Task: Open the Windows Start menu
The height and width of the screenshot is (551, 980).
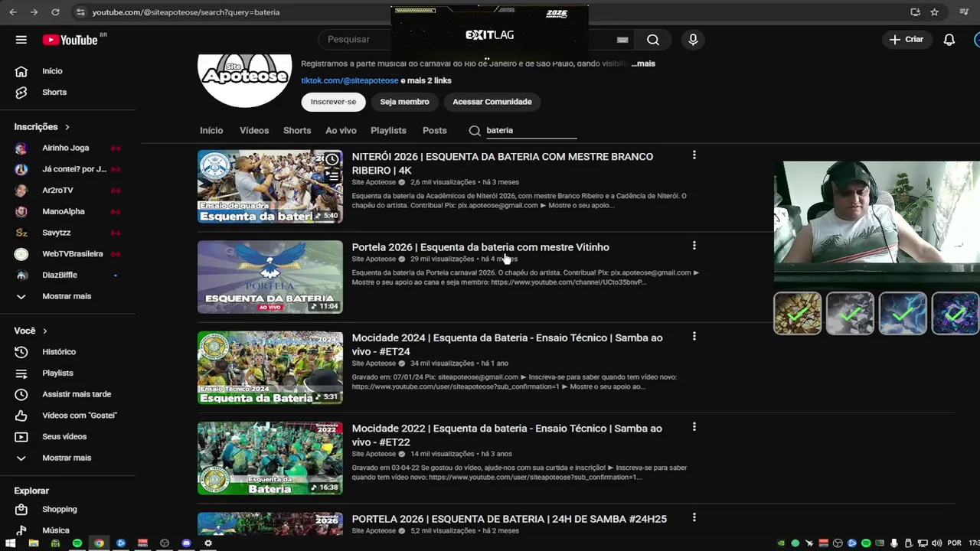Action: (x=11, y=543)
